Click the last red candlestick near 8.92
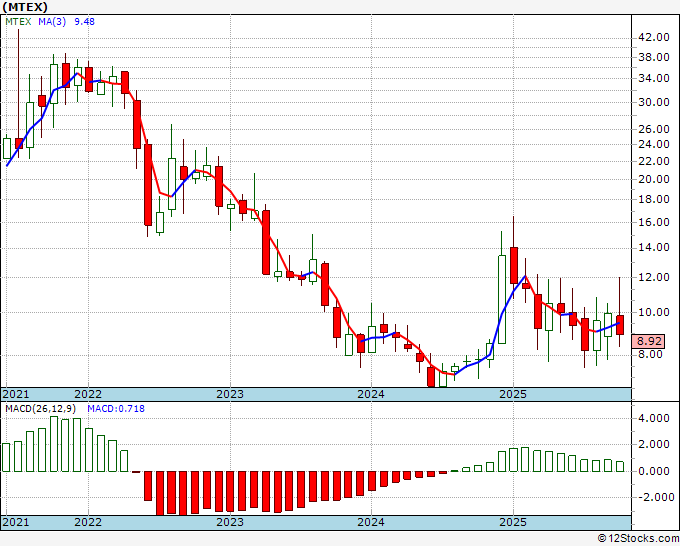Image resolution: width=680 pixels, height=546 pixels. point(620,325)
